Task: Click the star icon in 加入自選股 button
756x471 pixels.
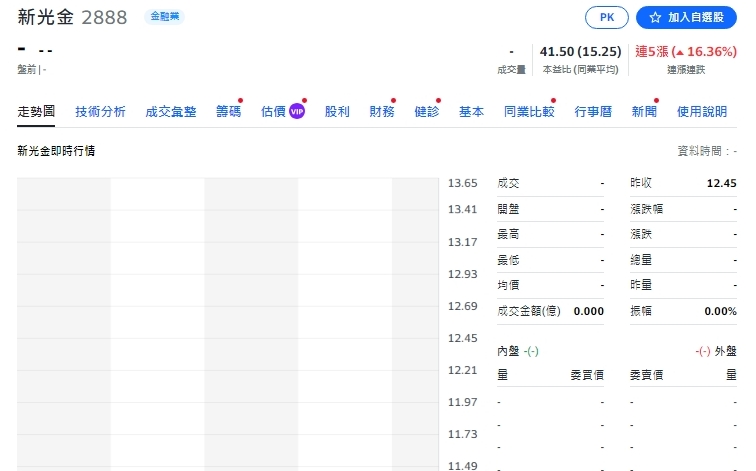Action: (655, 18)
